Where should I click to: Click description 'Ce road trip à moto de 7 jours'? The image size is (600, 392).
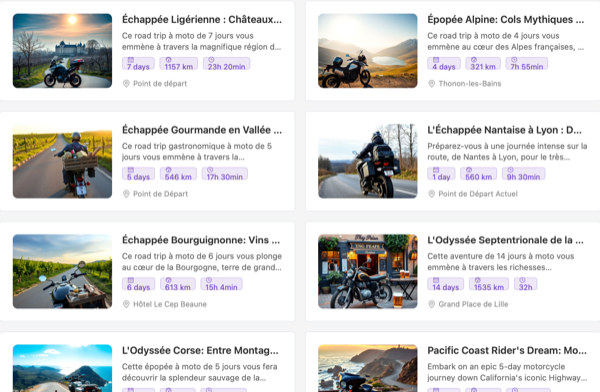(201, 41)
